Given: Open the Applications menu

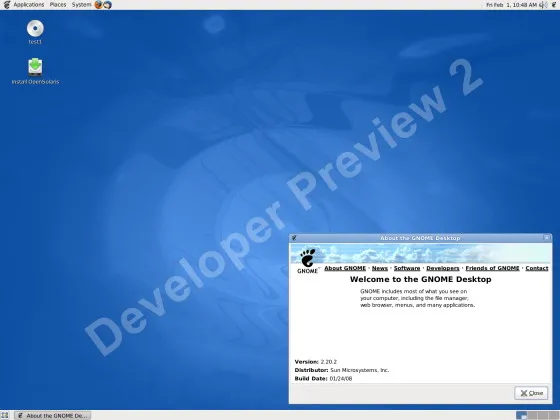Looking at the screenshot, I should coord(29,5).
